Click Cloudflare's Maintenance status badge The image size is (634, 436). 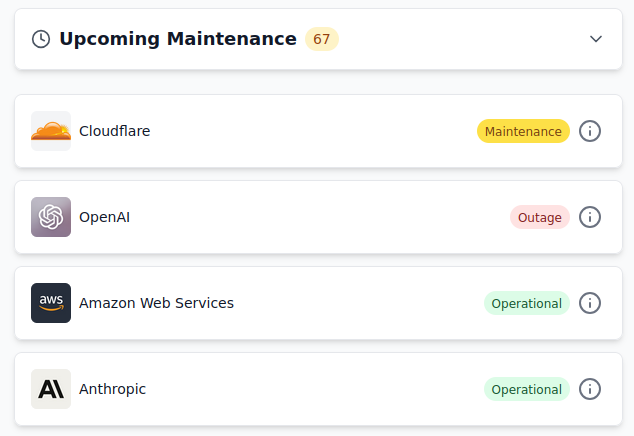tap(523, 131)
